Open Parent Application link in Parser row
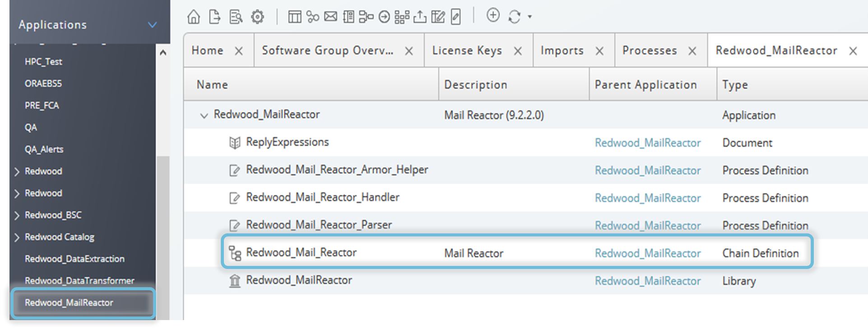This screenshot has width=868, height=330. point(648,226)
